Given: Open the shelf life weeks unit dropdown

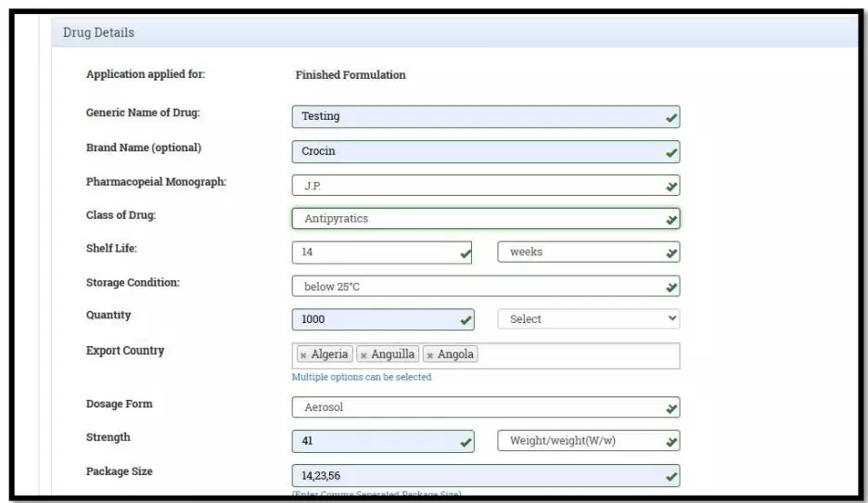Looking at the screenshot, I should (588, 252).
